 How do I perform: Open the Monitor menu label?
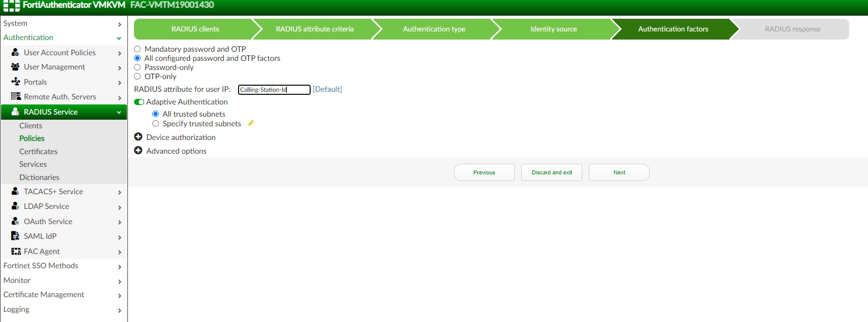click(x=17, y=280)
